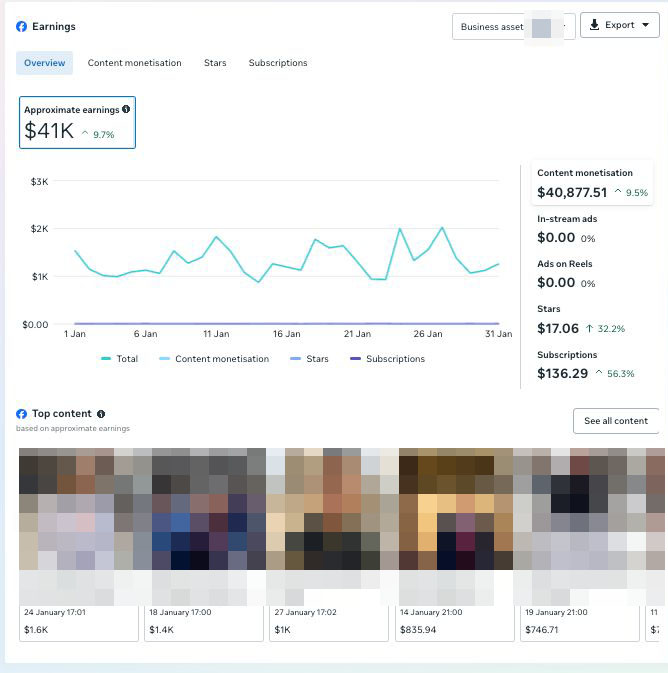Click the $2K label on chart y-axis

[39, 229]
